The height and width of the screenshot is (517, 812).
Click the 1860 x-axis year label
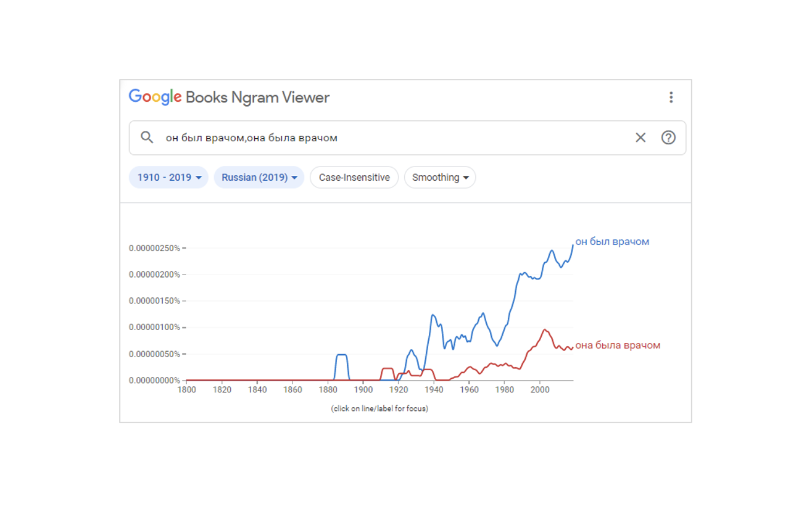[x=292, y=390]
